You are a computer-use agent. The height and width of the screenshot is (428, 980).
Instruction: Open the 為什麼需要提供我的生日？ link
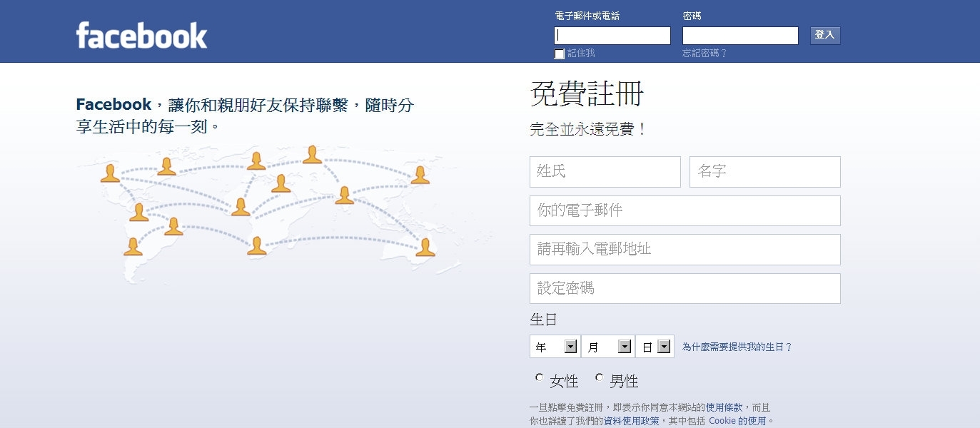click(737, 347)
